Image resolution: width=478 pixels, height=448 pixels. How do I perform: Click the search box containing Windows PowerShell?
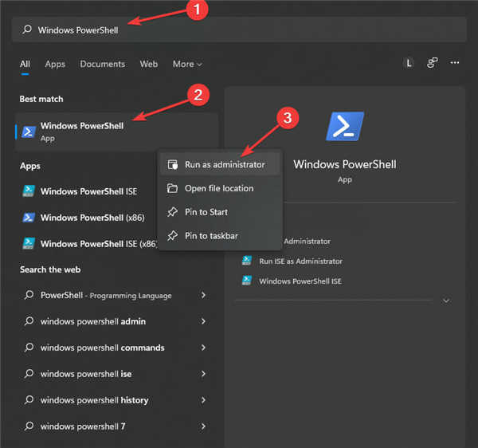[x=239, y=29]
